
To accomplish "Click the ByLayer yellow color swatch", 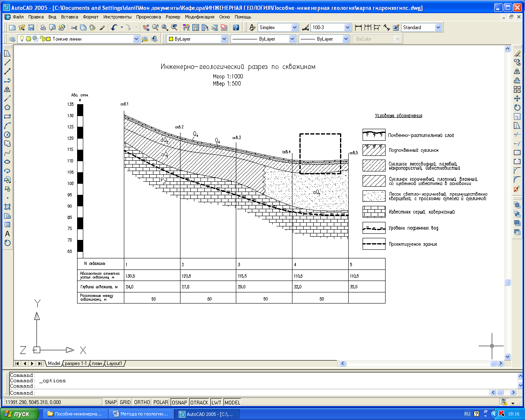I will [x=171, y=39].
